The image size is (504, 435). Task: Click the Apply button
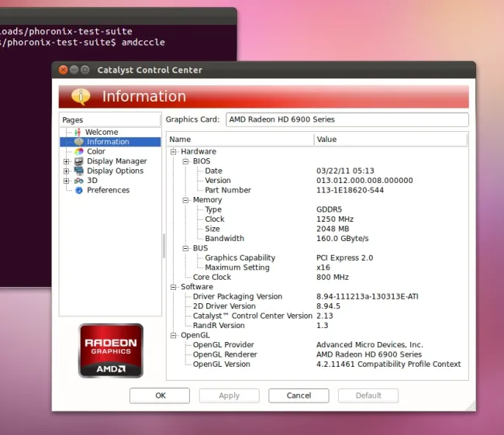pos(230,395)
